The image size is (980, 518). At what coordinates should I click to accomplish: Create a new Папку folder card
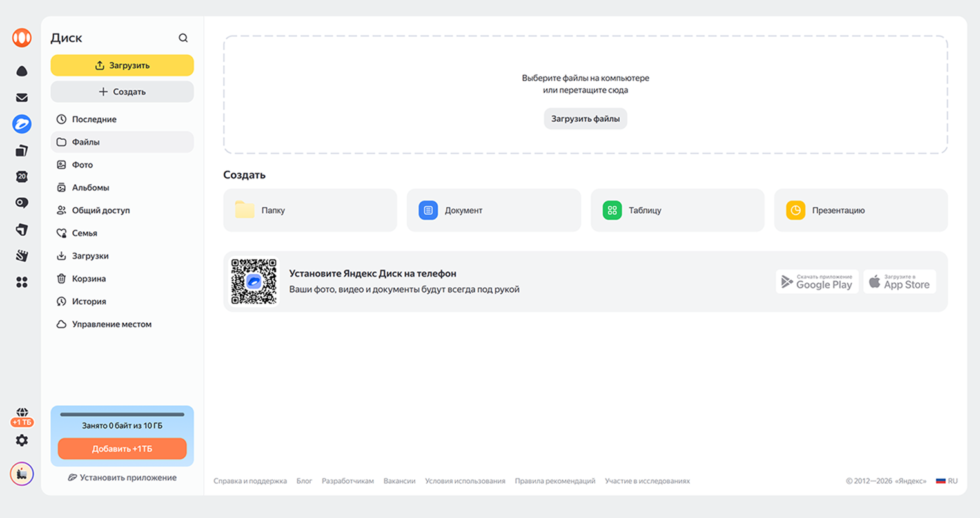310,210
